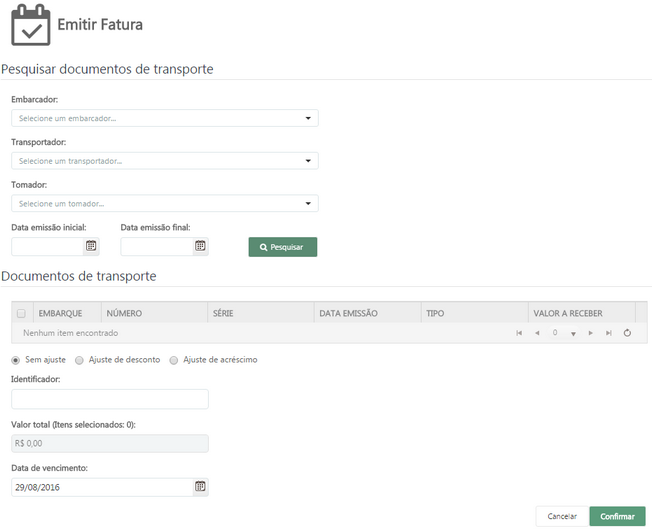Expand the Tomador dropdown
Viewport: 652px width, 529px height.
tap(309, 204)
